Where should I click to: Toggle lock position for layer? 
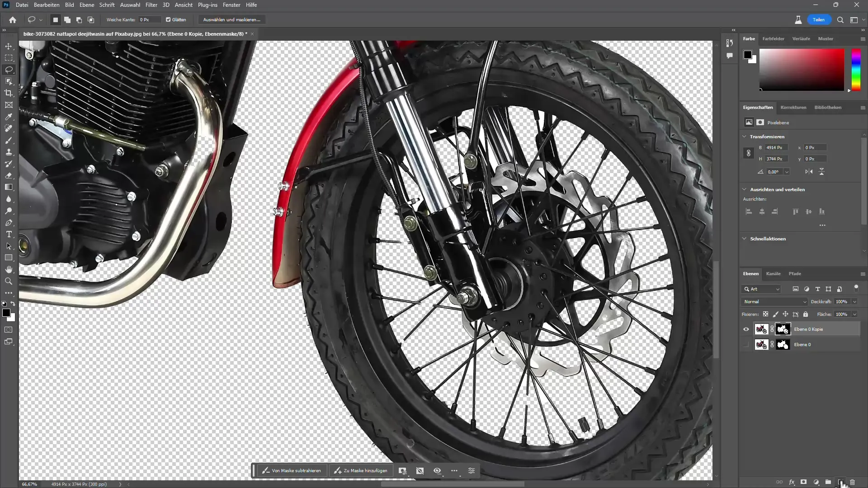tap(785, 314)
